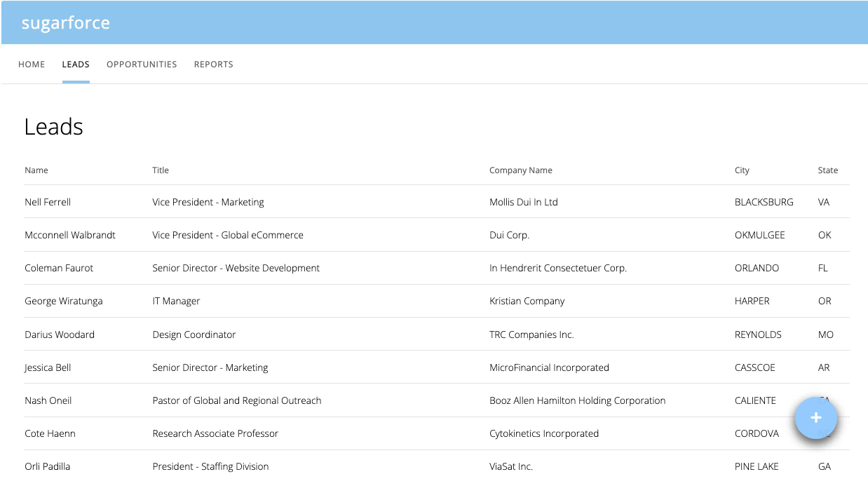Click Research Associate Professor title
Viewport: 868px width, 500px height.
215,433
